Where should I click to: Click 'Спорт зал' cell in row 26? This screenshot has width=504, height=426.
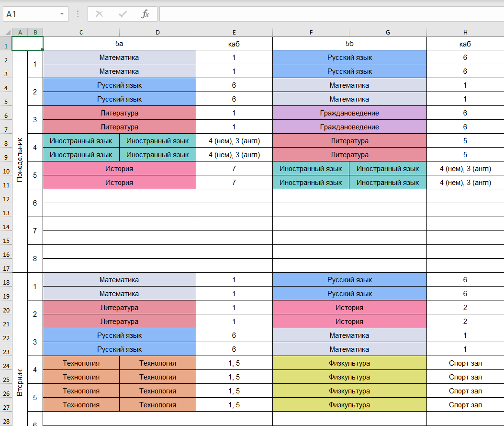pyautogui.click(x=465, y=391)
